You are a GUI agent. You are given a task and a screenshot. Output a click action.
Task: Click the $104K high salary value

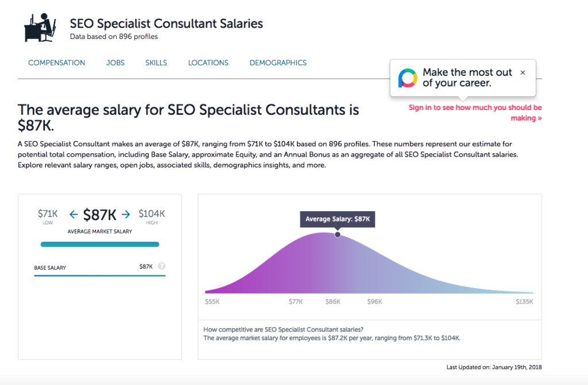pos(152,214)
